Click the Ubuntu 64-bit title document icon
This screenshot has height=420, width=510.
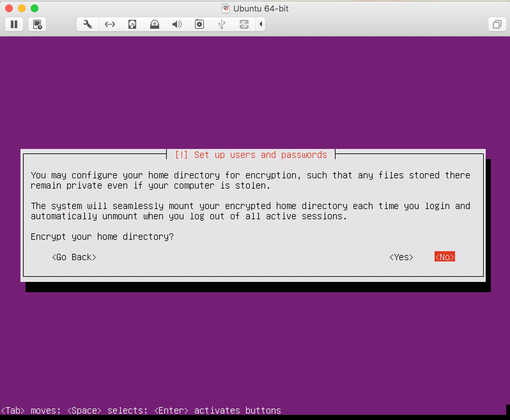[x=226, y=8]
